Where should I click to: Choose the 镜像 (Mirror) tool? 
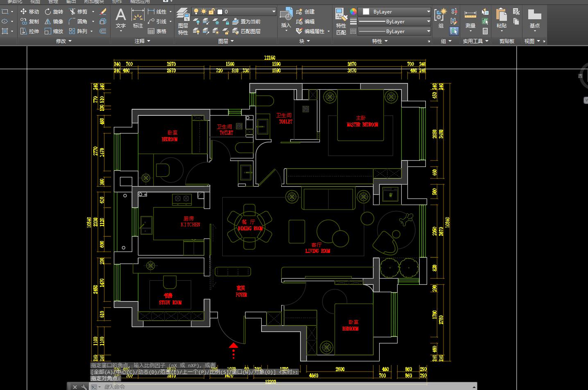coord(54,21)
